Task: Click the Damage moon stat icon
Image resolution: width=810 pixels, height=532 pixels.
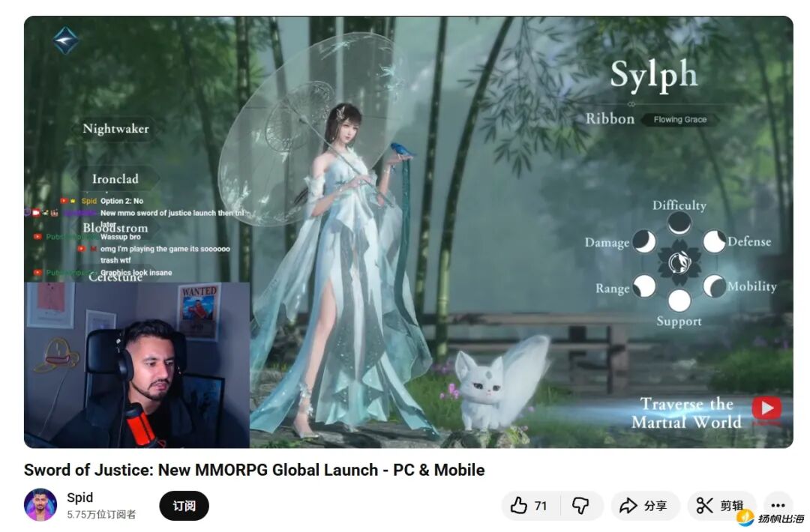Action: [x=644, y=241]
